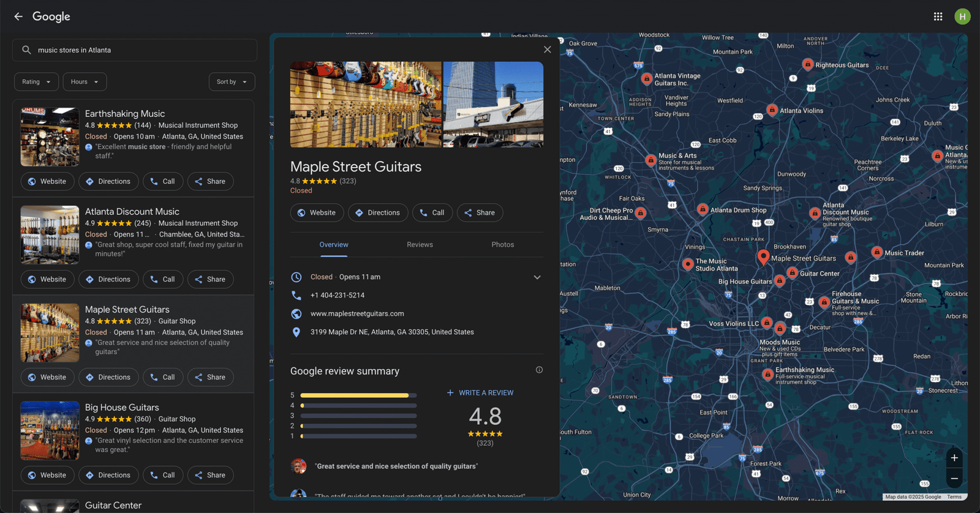Select Earthshaking Music pin on map
Screen dimensions: 980x513
coord(767,374)
